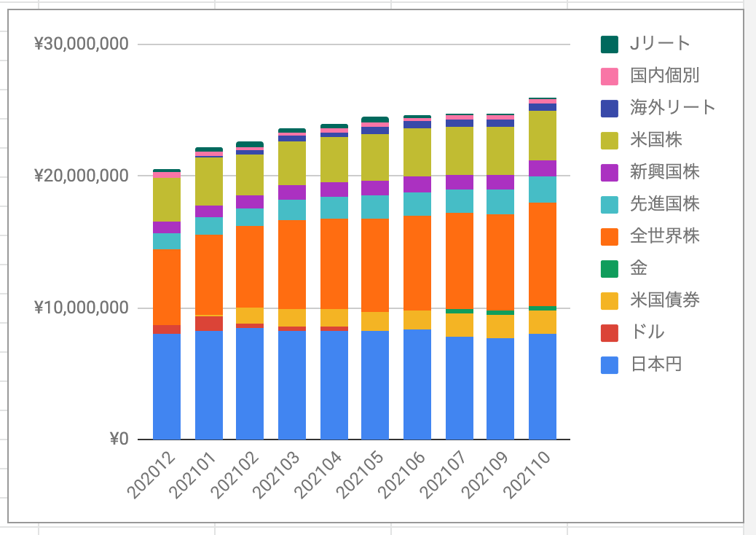The height and width of the screenshot is (535, 756).
Task: Select the 日本円 blue legend swatch
Action: [x=610, y=364]
